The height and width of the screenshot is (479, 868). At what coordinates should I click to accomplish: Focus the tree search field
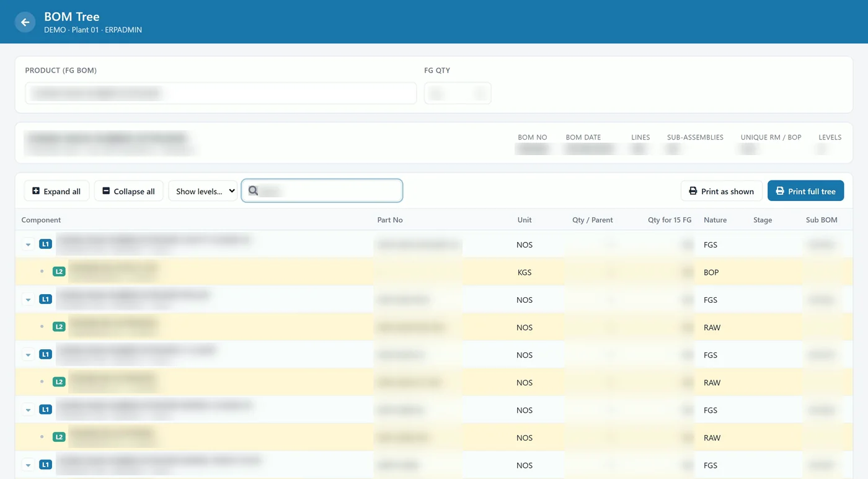[322, 190]
